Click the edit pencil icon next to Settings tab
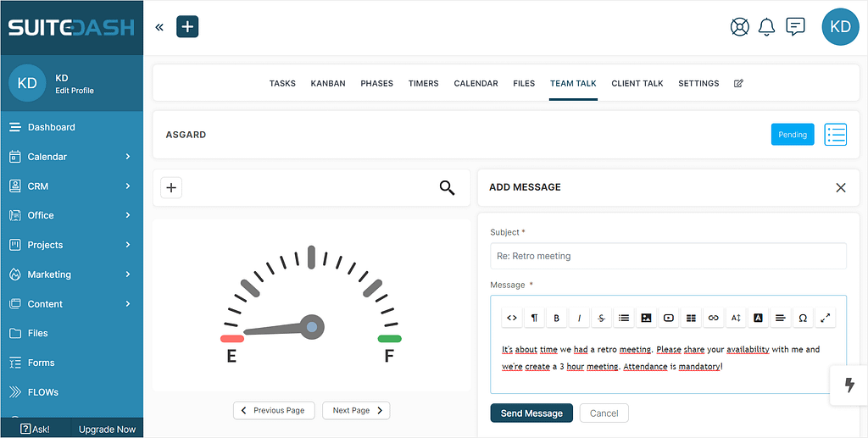Viewport: 868px width, 438px height. (738, 84)
